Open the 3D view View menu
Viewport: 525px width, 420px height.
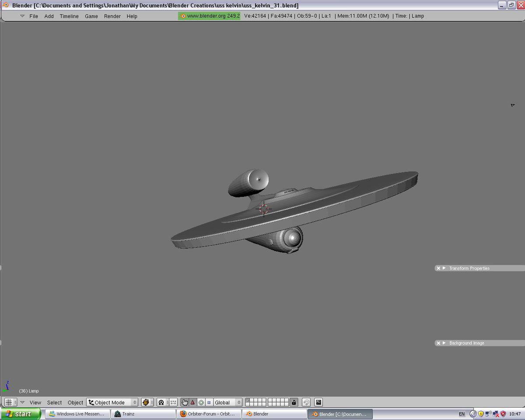point(35,402)
